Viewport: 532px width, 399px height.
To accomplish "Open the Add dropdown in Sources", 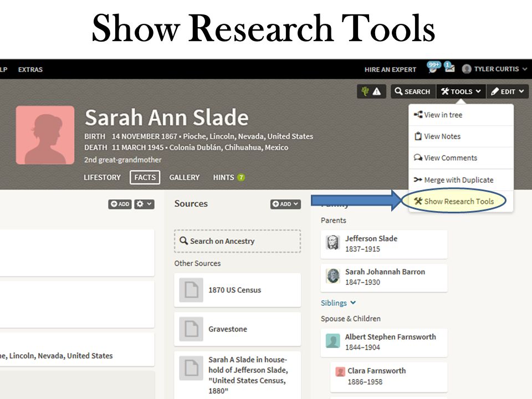I will point(285,204).
